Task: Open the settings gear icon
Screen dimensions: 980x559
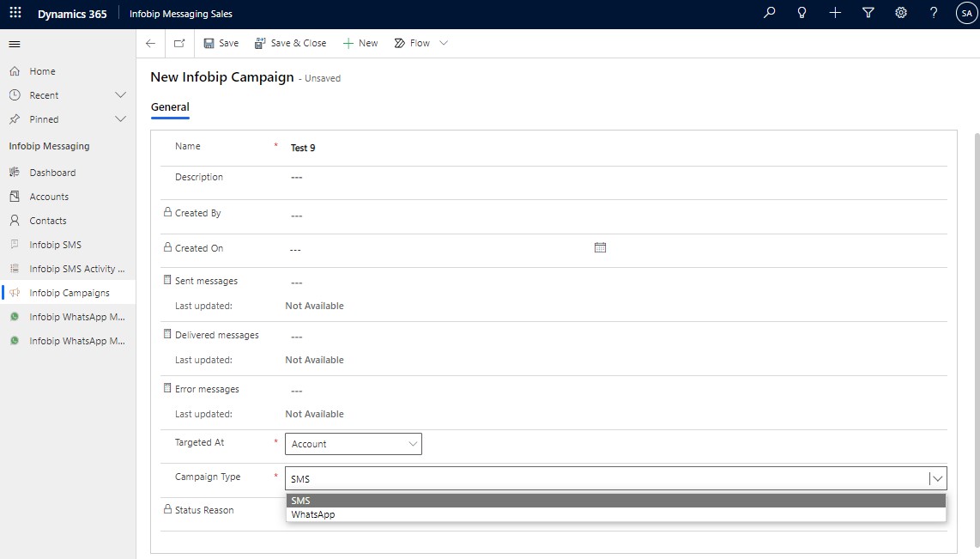Action: (901, 13)
